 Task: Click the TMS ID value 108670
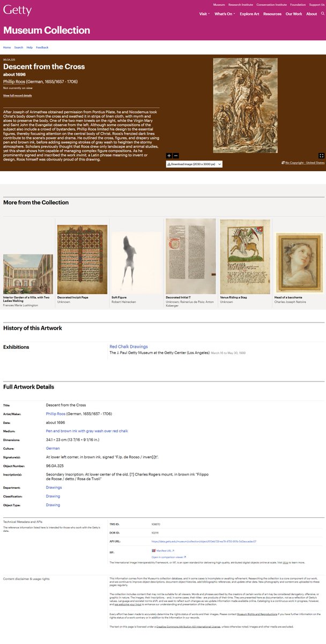click(x=156, y=524)
